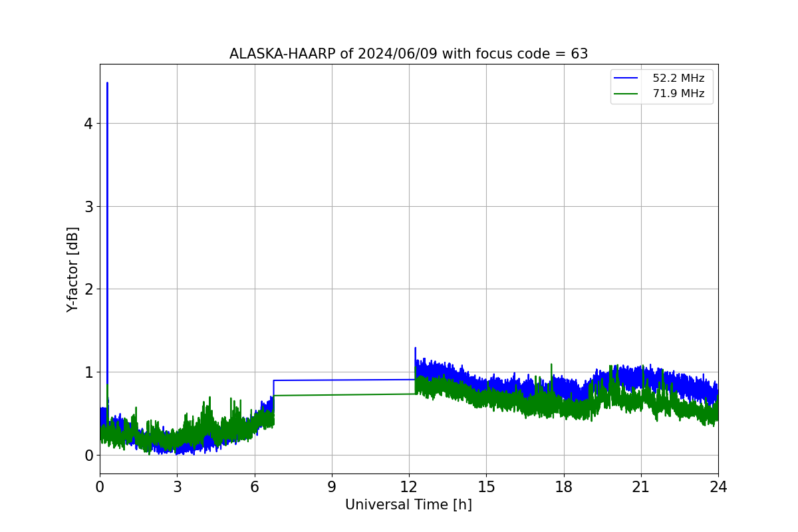Click x-axis tick label 9
The width and height of the screenshot is (798, 532).
[332, 487]
